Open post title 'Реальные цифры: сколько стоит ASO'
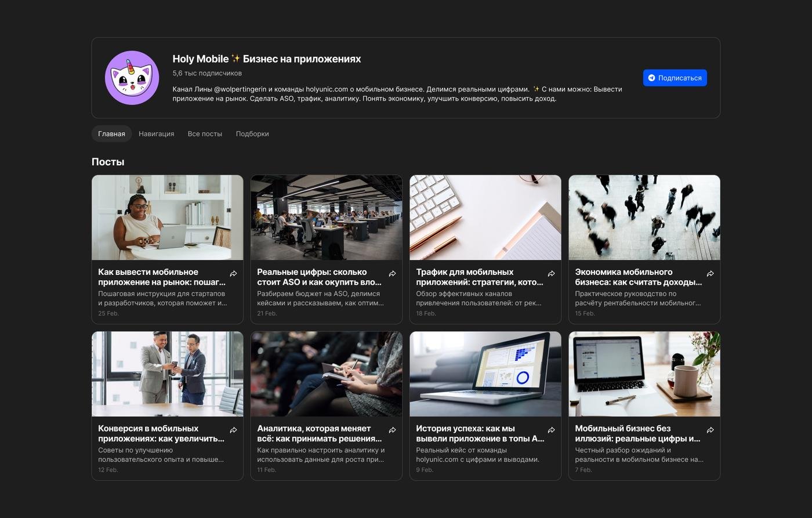 pyautogui.click(x=319, y=277)
